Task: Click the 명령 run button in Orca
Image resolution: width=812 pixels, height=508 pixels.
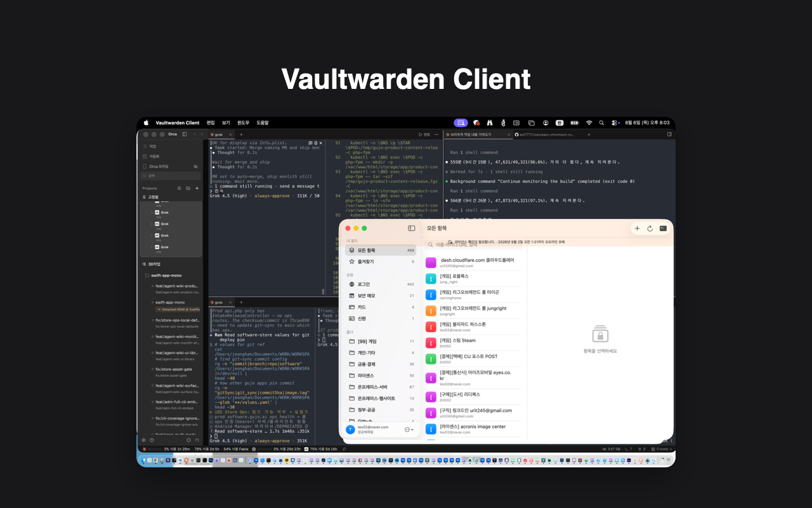Action: coord(424,135)
